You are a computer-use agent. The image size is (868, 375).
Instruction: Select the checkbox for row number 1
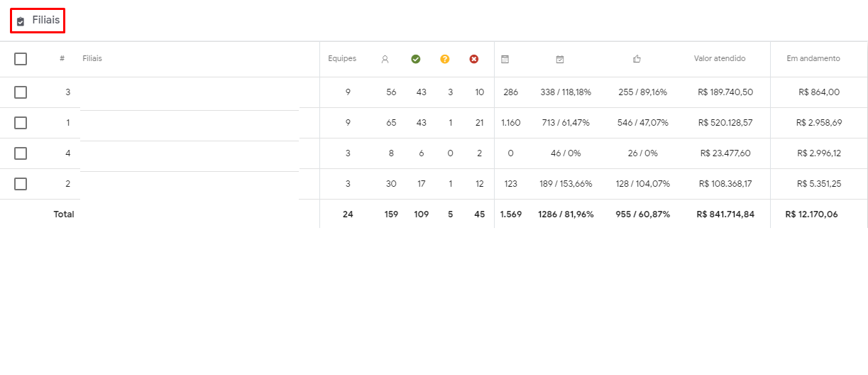(21, 123)
